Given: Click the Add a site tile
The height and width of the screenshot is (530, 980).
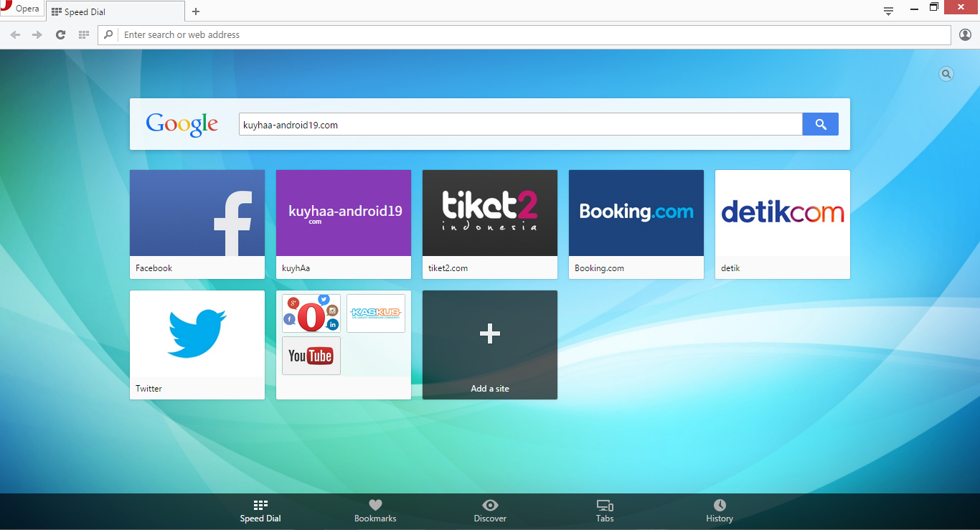Looking at the screenshot, I should (490, 344).
